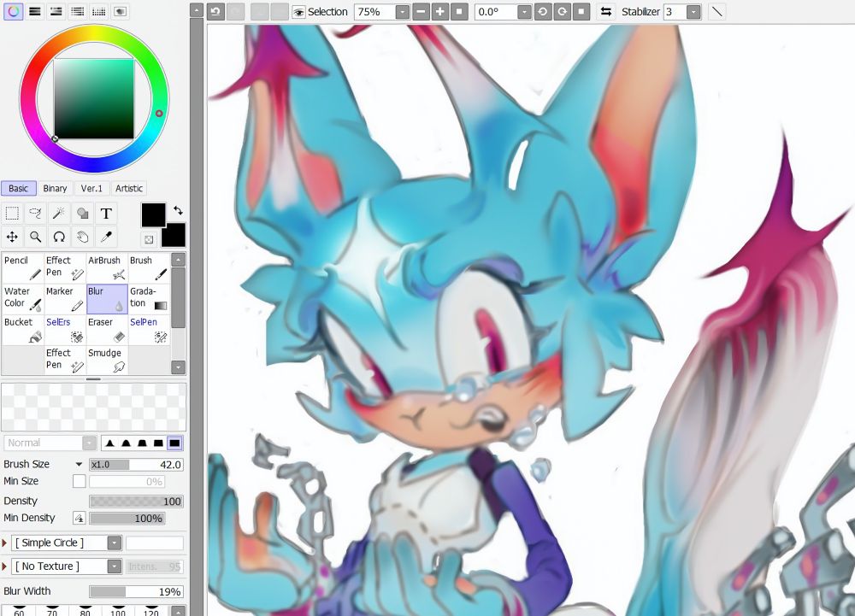Select the Eyedropper color picker tool
855x616 pixels.
coord(106,237)
